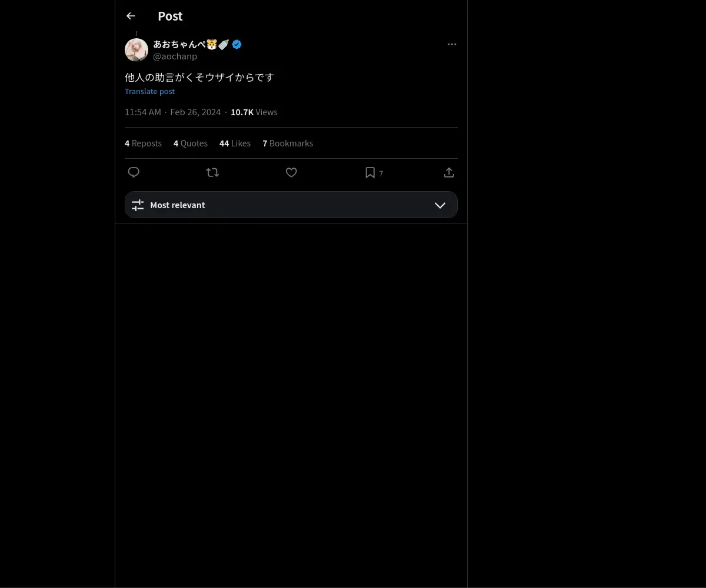View the 4 Quotes list
This screenshot has height=588, width=706.
click(191, 143)
